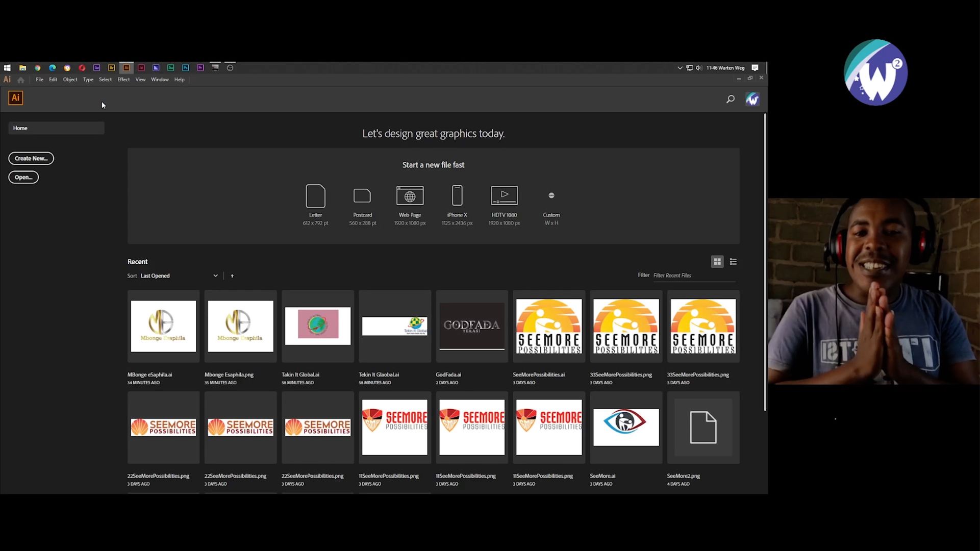The height and width of the screenshot is (551, 980).
Task: Click the Custom size preset icon
Action: click(551, 196)
